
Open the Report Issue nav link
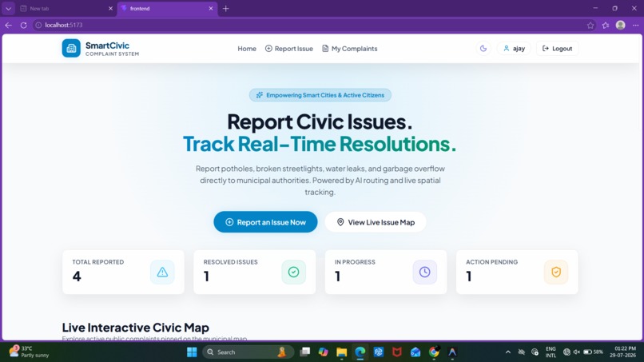pyautogui.click(x=289, y=49)
